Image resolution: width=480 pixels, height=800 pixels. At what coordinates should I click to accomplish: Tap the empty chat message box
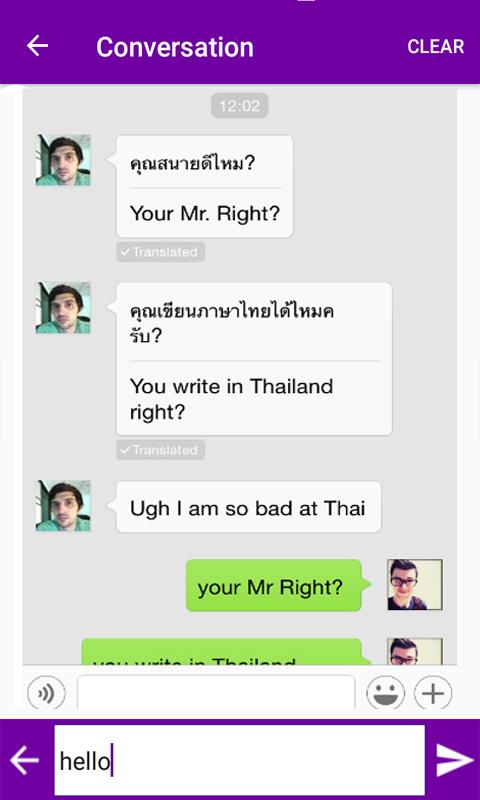pos(216,692)
